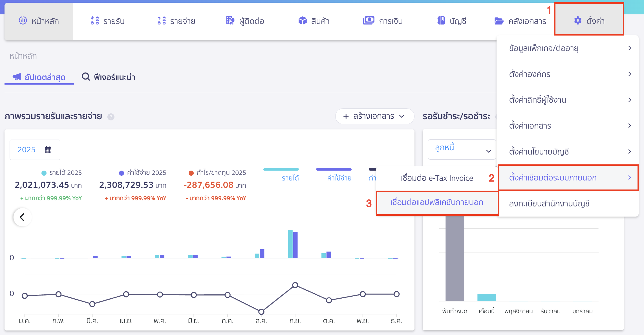
Task: Expand the ตั้งค่าองค์กร submenu chevron
Action: pos(630,74)
